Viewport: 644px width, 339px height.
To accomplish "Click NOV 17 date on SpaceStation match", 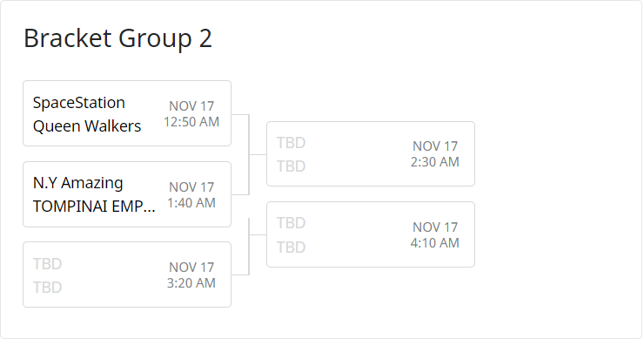I will click(x=191, y=106).
